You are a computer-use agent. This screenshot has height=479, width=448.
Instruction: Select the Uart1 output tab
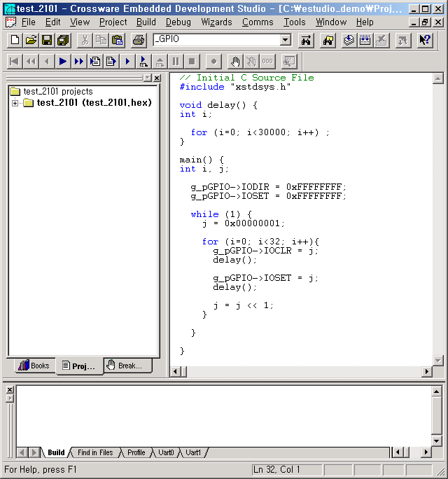(x=193, y=452)
